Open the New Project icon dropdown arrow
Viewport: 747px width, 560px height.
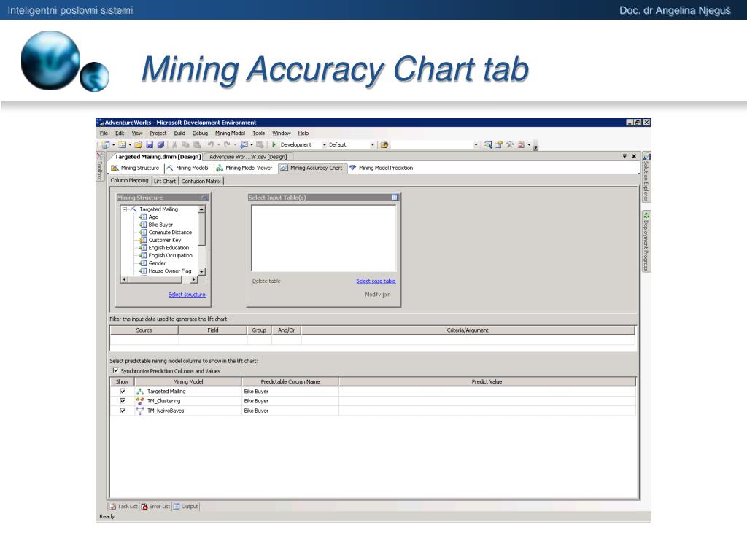[113, 145]
